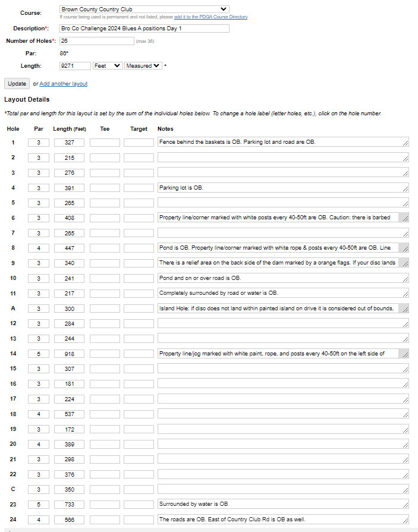Viewport: 418px width, 532px height.
Task: Click the Par field for hole 8
Action: click(39, 248)
